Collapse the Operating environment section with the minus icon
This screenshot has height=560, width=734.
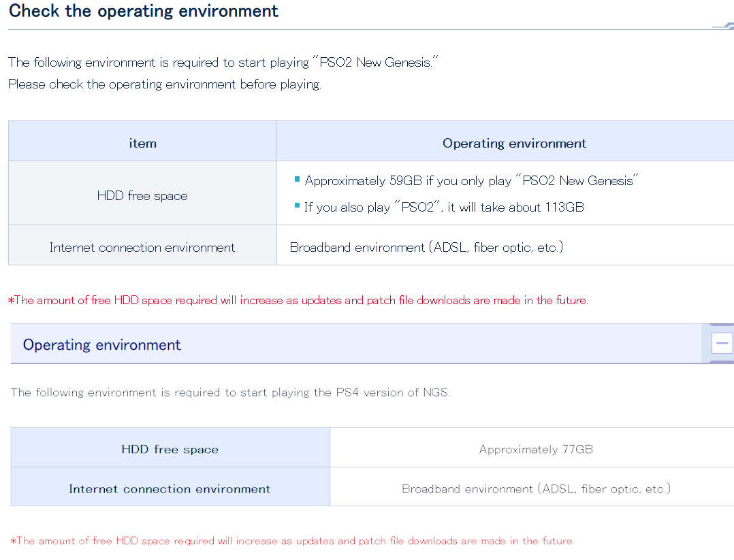(x=722, y=344)
